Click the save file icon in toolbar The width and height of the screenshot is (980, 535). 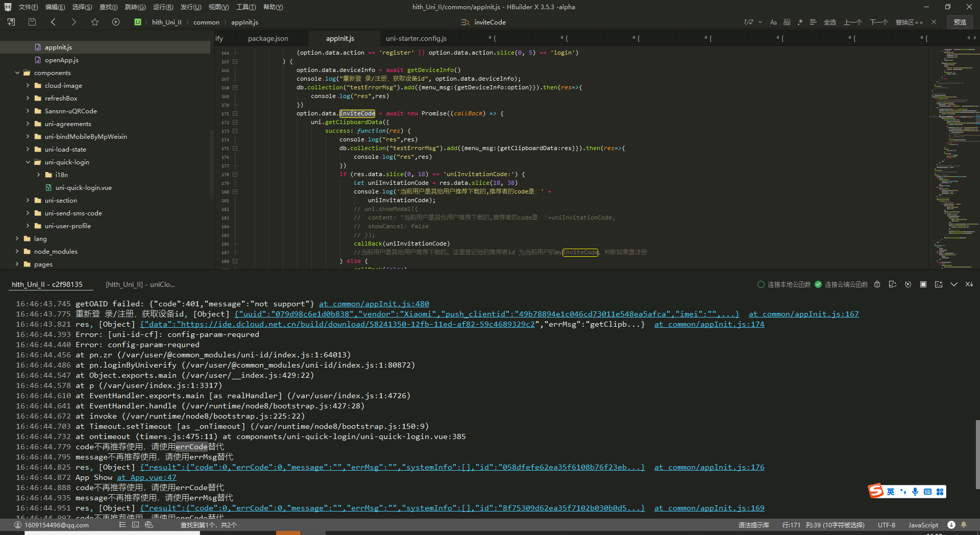point(32,22)
